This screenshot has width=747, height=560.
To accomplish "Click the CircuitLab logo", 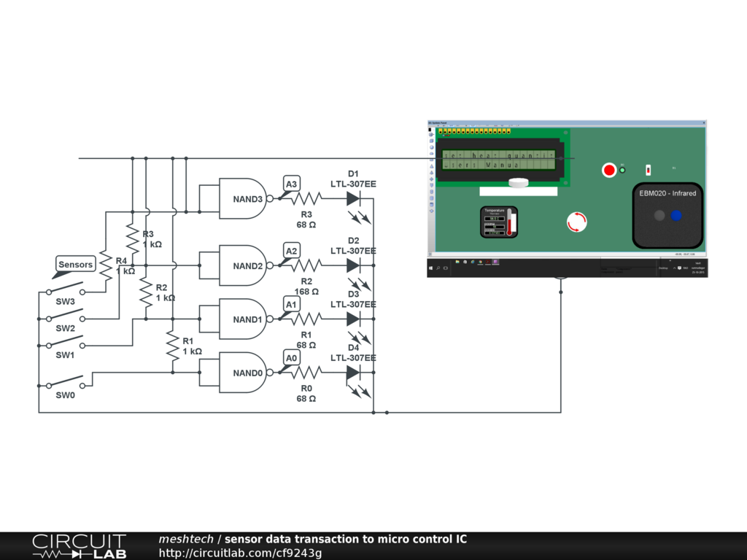I will 79,546.
